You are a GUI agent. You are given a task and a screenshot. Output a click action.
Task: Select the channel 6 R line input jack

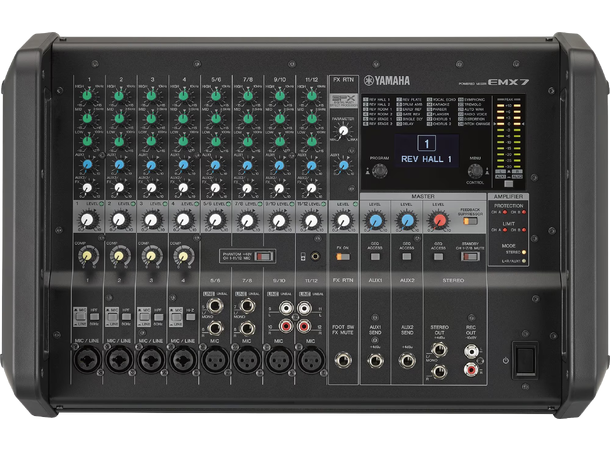coord(215,328)
